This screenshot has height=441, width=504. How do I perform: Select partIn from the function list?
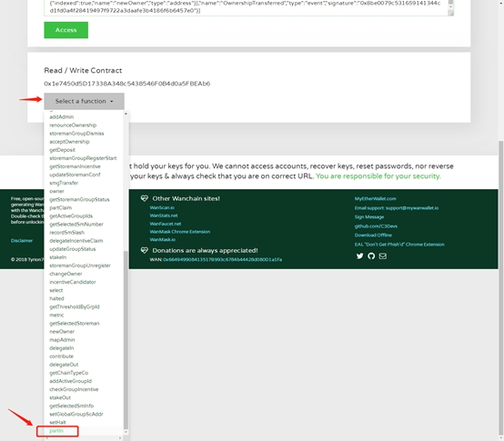[x=56, y=431]
